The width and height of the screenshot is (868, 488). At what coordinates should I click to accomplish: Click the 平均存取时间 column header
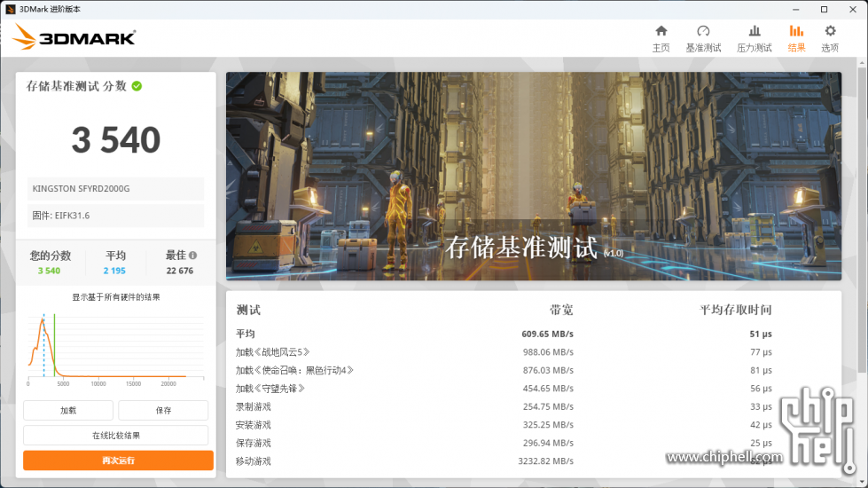[x=736, y=311]
